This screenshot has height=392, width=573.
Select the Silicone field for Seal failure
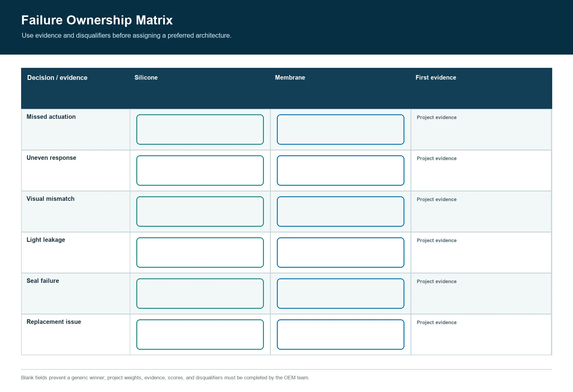pos(200,293)
